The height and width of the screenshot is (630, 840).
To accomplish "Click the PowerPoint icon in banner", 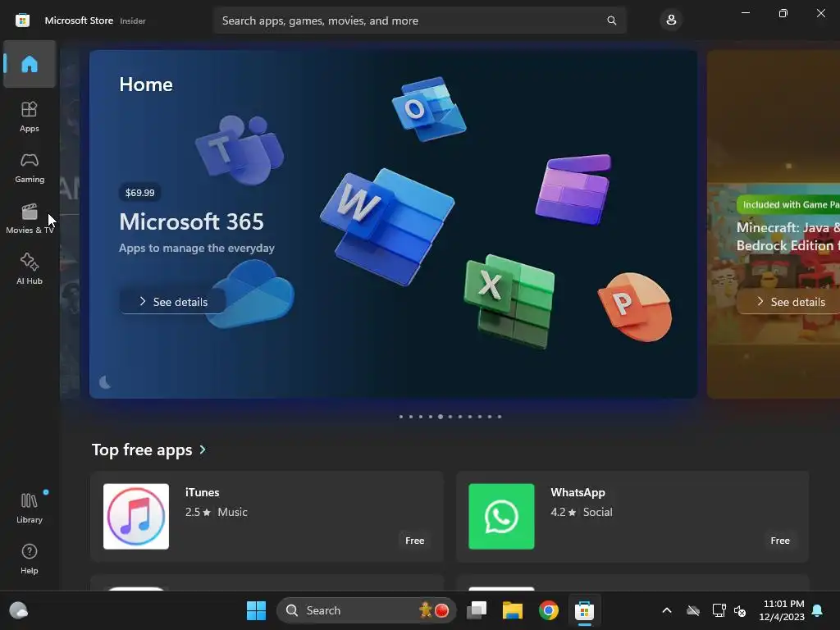I will point(635,307).
